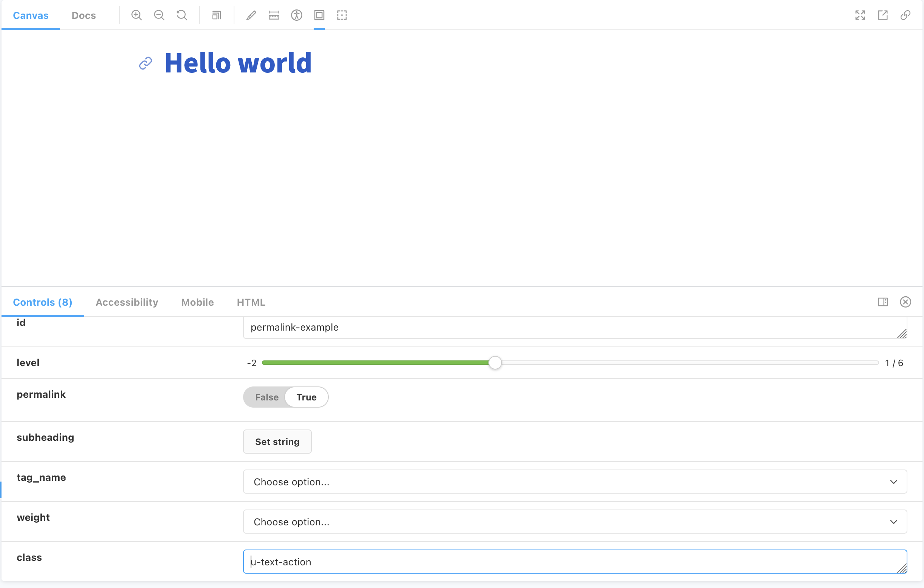Click the level slider handle
This screenshot has height=588, width=924.
point(495,362)
